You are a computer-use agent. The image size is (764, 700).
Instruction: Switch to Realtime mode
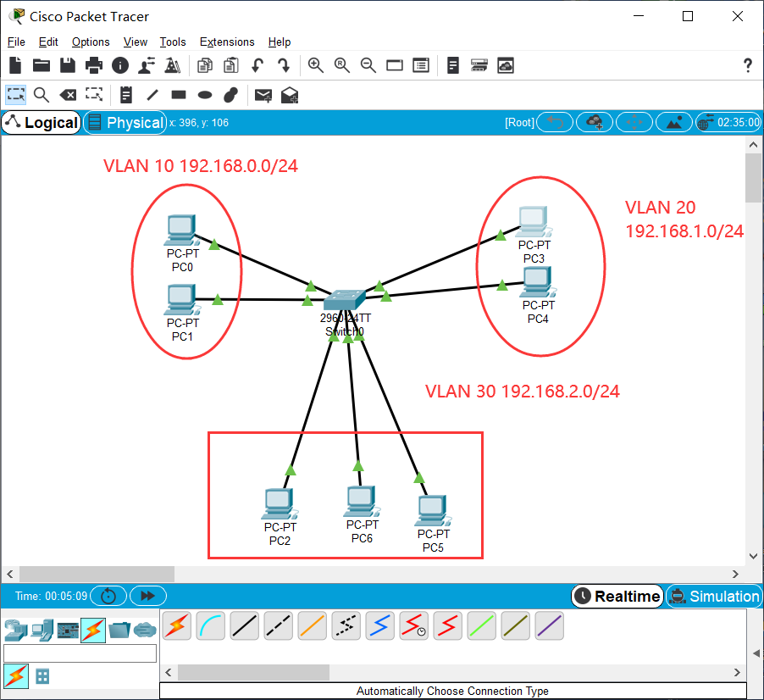617,596
